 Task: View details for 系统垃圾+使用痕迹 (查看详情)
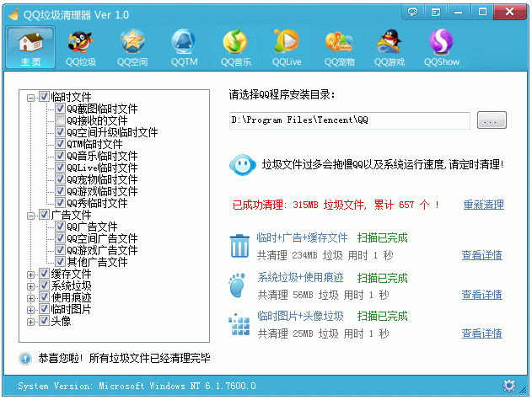coord(481,295)
